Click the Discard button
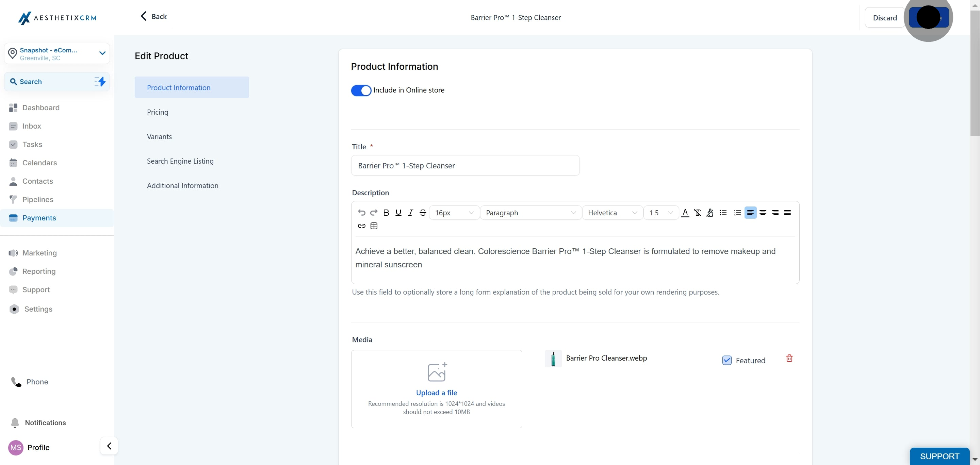The height and width of the screenshot is (465, 980). [884, 18]
